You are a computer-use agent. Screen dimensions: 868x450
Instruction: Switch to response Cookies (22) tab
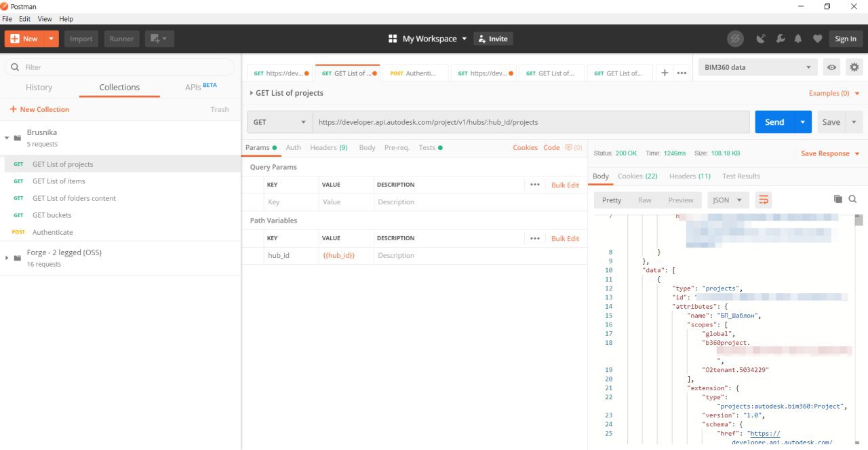(637, 176)
